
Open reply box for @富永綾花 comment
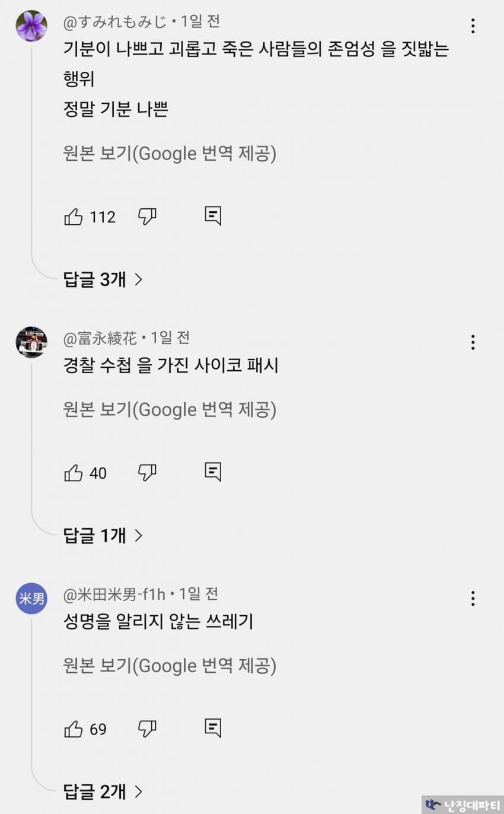pos(213,472)
